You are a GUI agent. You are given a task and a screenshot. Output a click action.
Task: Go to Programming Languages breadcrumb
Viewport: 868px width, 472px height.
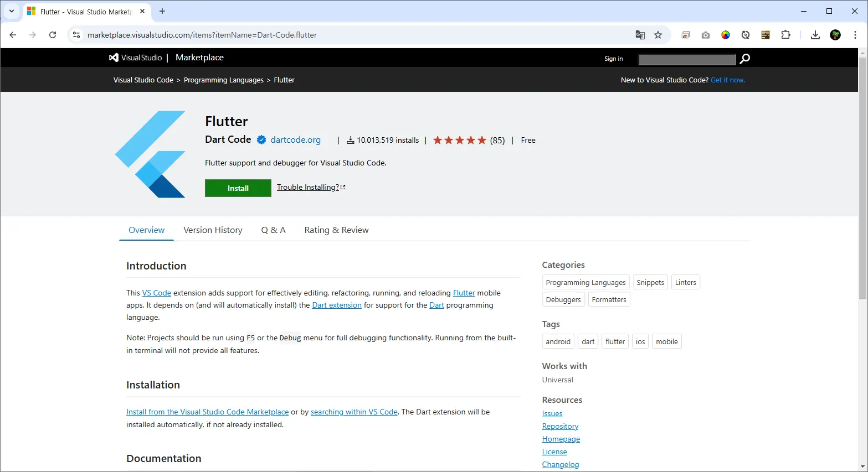pyautogui.click(x=224, y=80)
